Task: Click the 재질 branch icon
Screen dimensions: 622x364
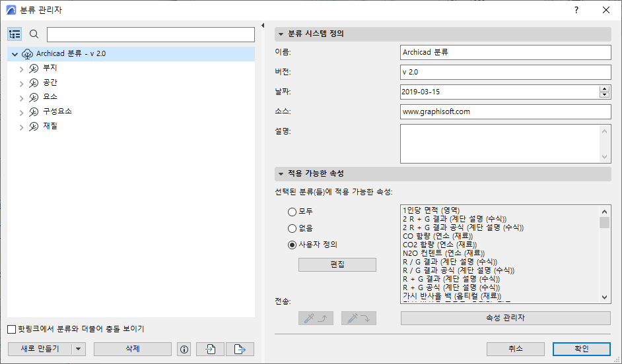Action: click(34, 127)
